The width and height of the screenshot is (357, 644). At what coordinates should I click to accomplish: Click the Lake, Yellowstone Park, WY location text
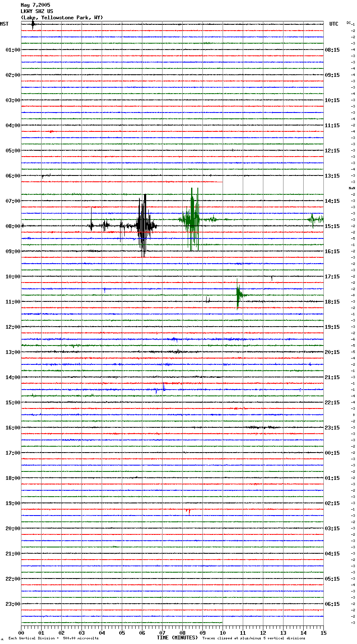point(62,18)
